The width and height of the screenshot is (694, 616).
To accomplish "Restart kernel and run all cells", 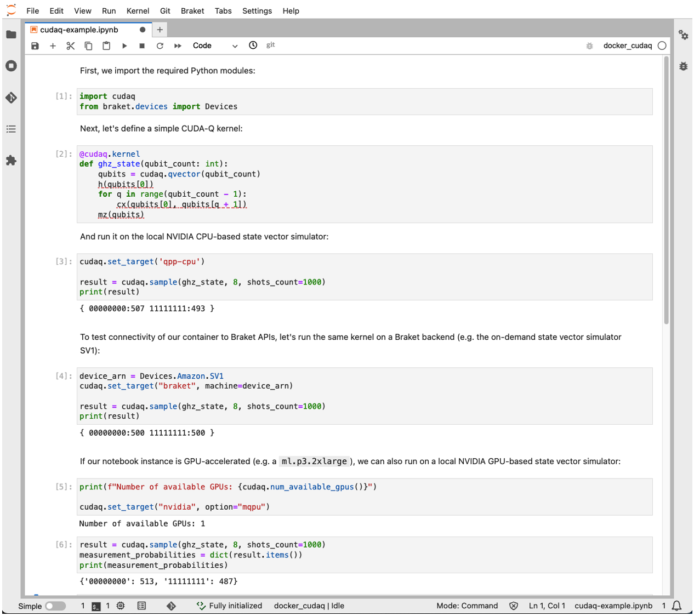I will pyautogui.click(x=177, y=45).
